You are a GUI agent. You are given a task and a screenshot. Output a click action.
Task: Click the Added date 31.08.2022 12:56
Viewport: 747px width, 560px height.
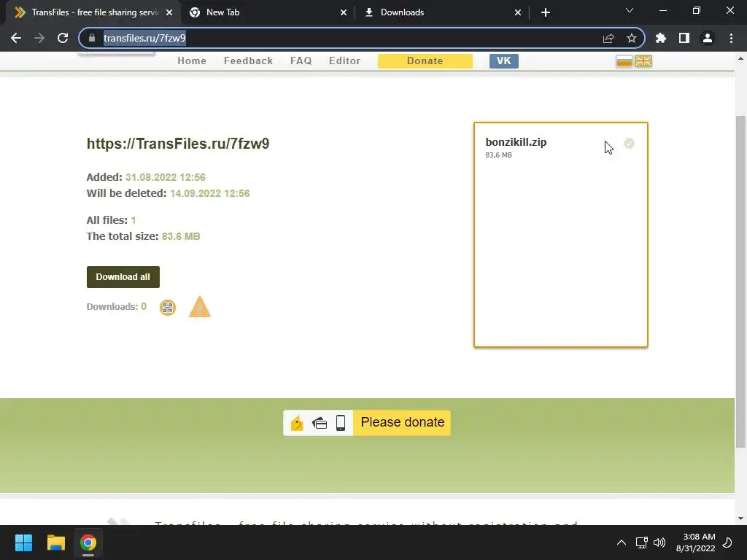tap(166, 178)
